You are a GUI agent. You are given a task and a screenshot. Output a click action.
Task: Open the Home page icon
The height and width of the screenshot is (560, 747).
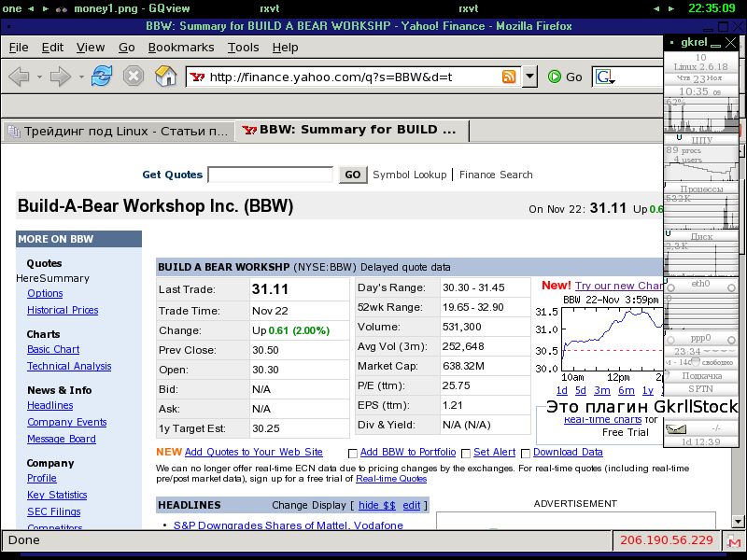tap(165, 76)
